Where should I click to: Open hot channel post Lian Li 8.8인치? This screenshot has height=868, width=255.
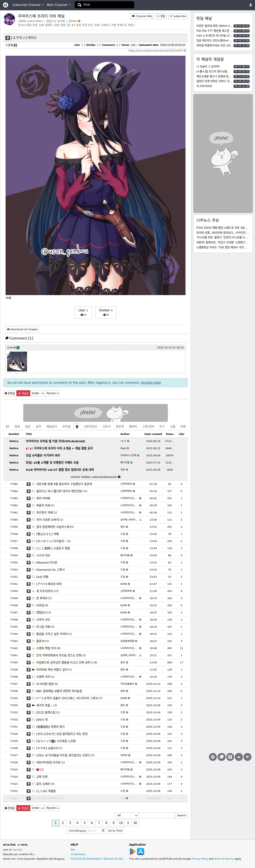(214, 35)
